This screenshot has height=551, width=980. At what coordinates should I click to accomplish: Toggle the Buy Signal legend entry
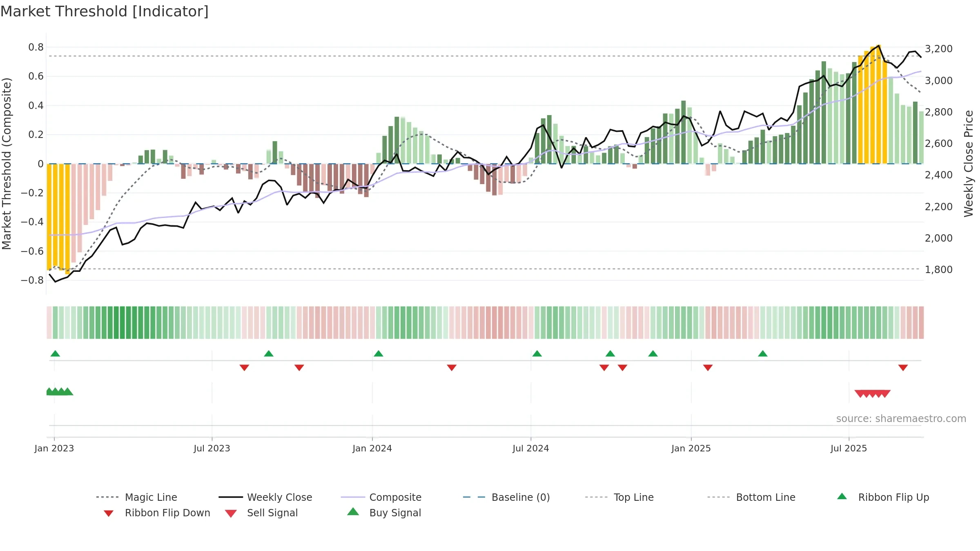click(384, 513)
